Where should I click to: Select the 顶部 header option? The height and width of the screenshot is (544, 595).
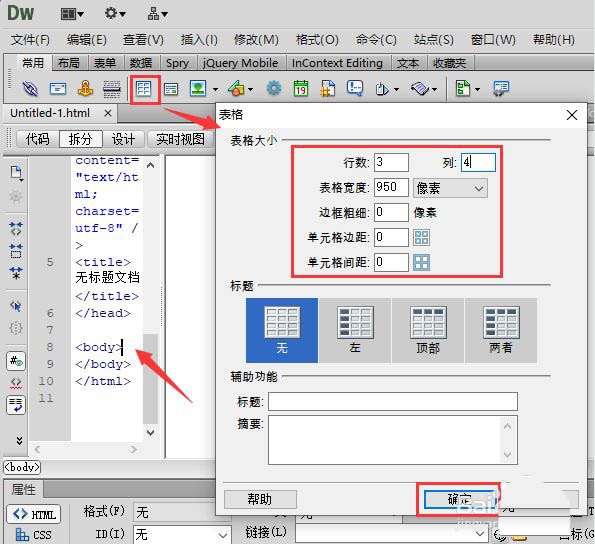(x=428, y=330)
